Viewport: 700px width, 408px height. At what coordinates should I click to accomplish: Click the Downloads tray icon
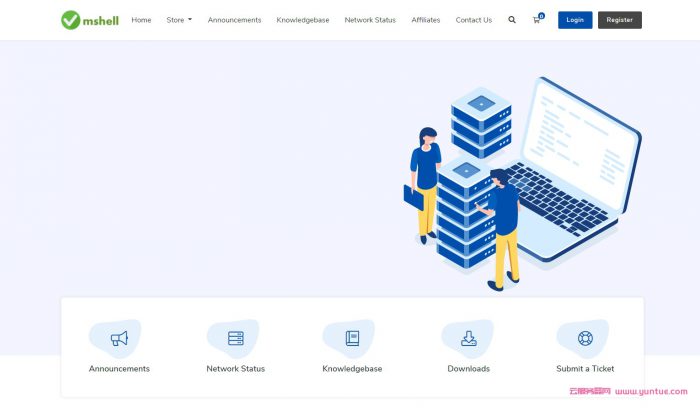point(468,339)
